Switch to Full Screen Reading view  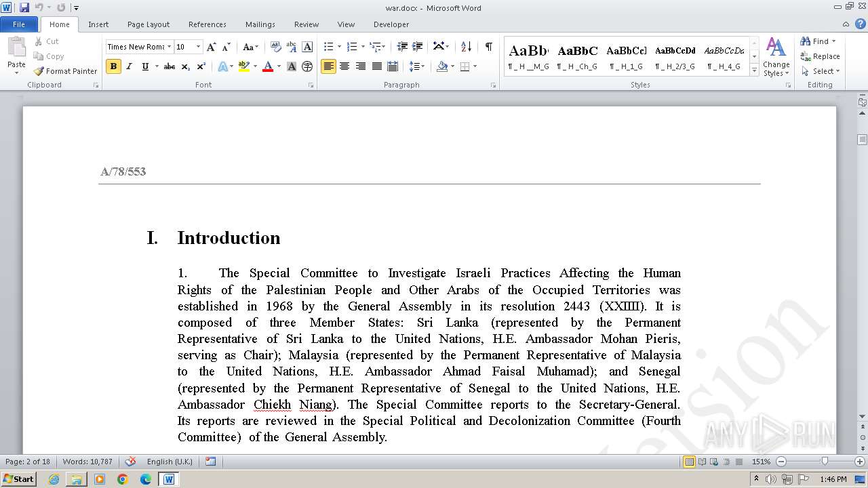pyautogui.click(x=702, y=462)
